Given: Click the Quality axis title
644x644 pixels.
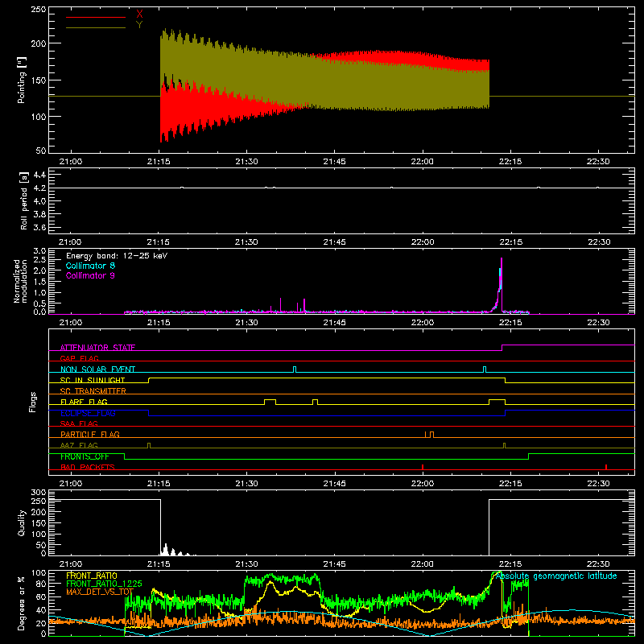Looking at the screenshot, I should [x=22, y=522].
